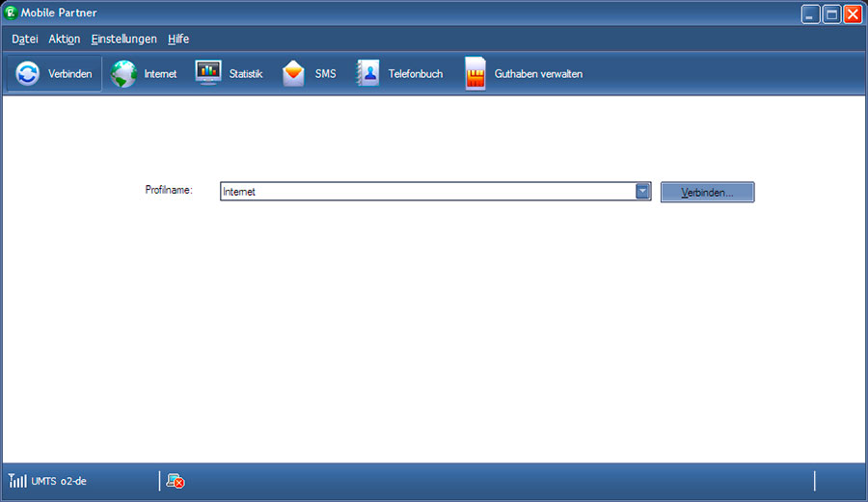
Task: Open the Aktion menu
Action: pos(64,40)
